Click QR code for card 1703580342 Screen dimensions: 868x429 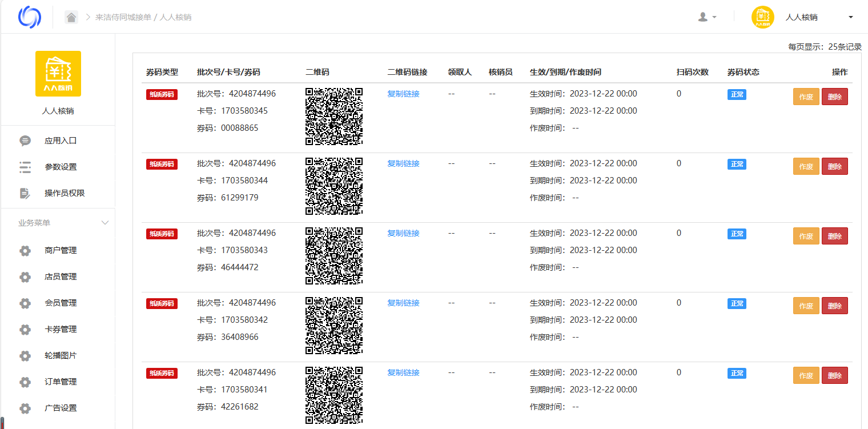pyautogui.click(x=335, y=326)
